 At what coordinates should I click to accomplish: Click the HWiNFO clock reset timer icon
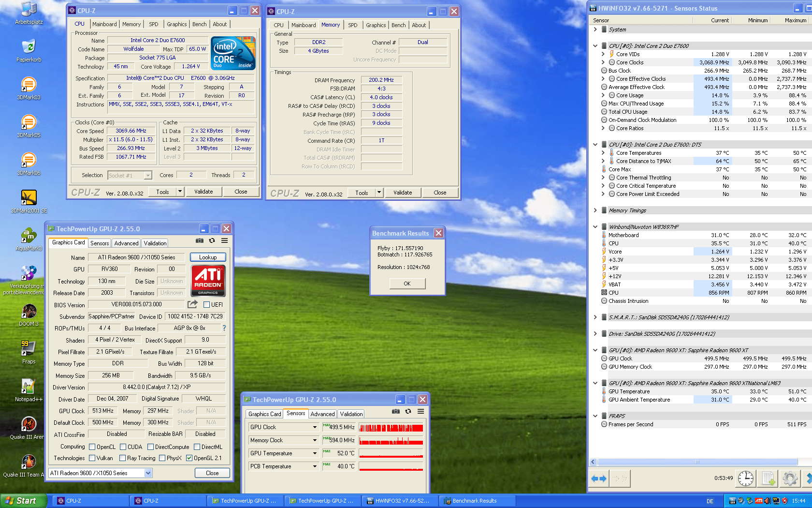coord(746,478)
